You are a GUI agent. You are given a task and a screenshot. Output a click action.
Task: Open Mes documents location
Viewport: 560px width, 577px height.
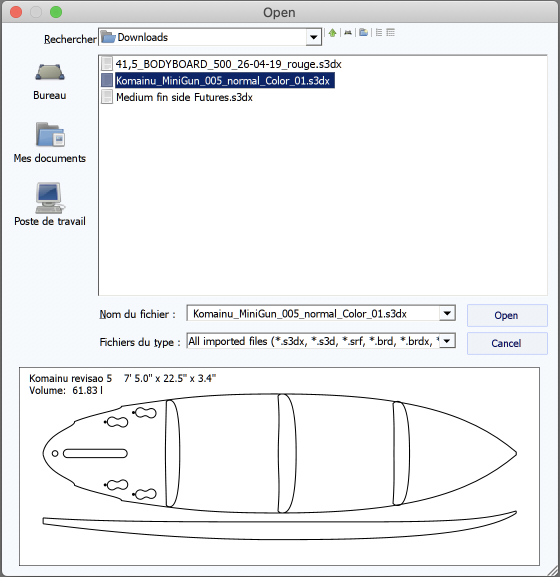50,143
